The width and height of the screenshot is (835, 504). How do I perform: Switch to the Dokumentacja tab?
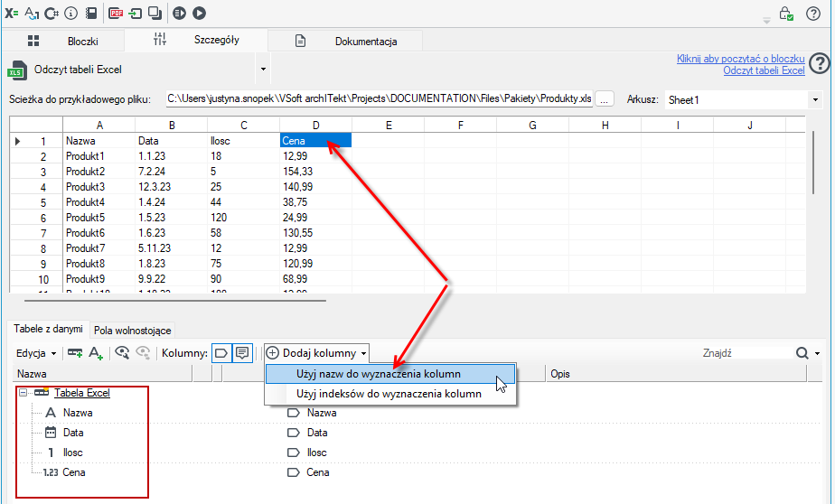(345, 41)
